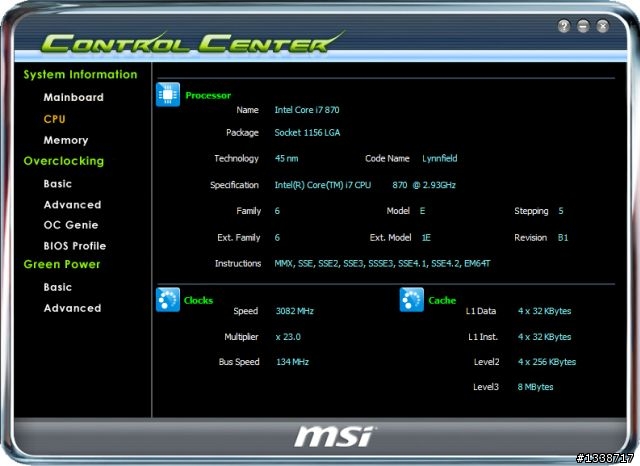The image size is (640, 466).
Task: Open Advanced under Green Power
Action: pos(72,308)
